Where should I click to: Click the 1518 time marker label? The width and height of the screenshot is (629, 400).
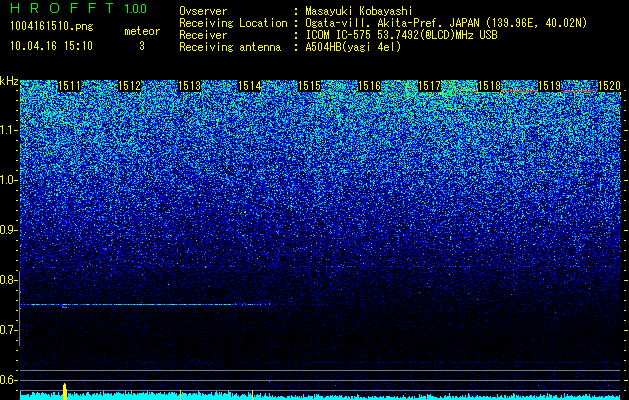click(x=490, y=86)
